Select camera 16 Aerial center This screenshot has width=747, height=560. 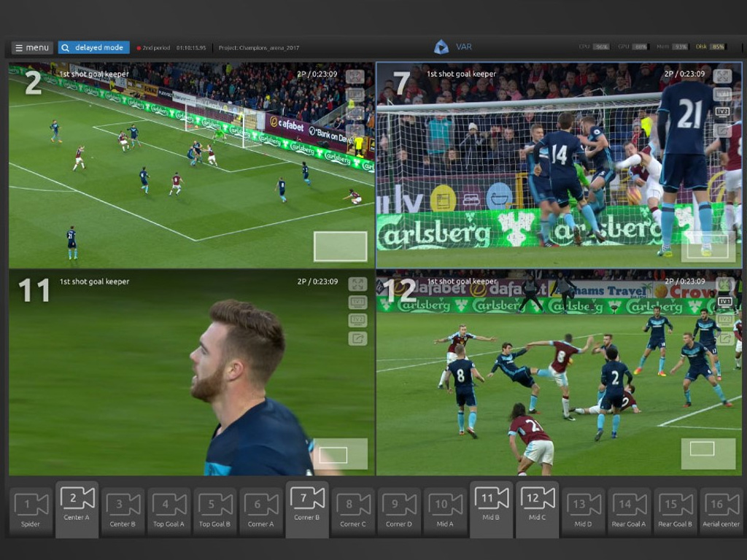(721, 509)
